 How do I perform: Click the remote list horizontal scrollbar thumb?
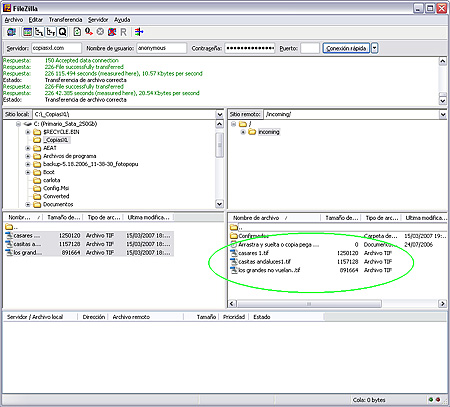[309, 304]
